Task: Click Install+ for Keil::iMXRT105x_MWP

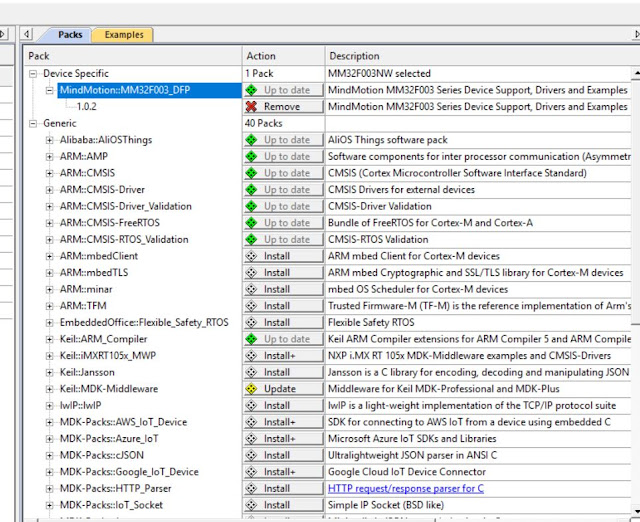Action: coord(283,355)
